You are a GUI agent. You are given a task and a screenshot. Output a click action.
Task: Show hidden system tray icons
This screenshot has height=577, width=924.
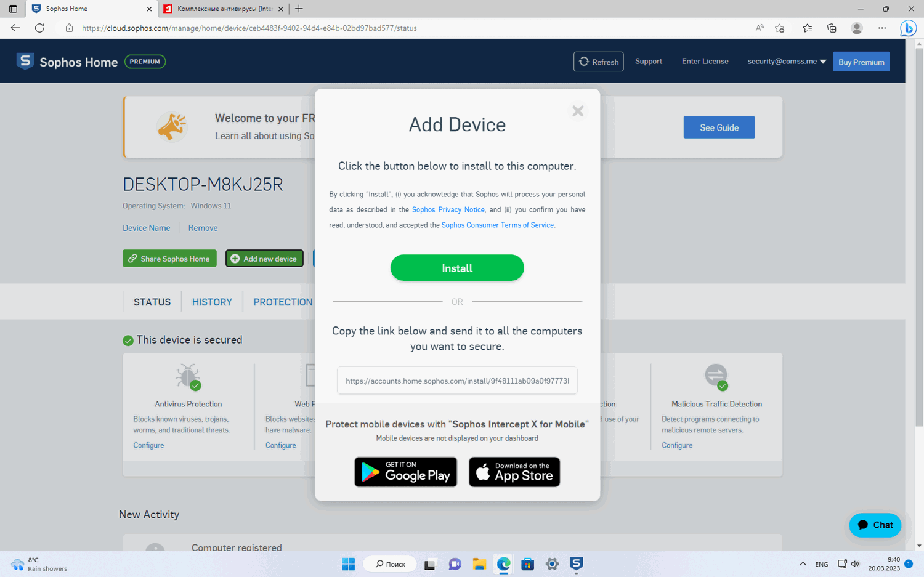click(803, 563)
